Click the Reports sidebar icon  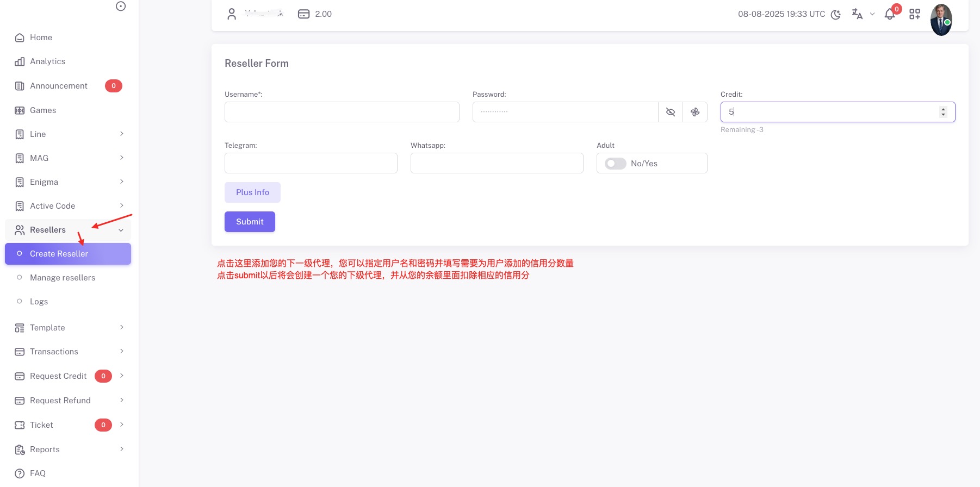coord(20,449)
